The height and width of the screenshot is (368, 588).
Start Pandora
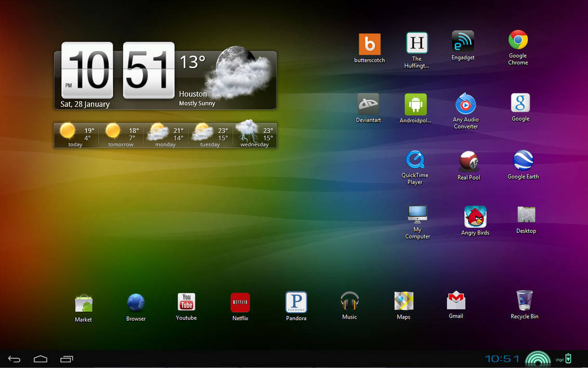[296, 302]
